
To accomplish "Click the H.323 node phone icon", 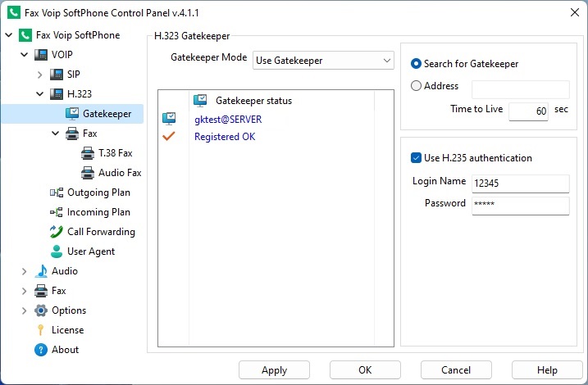I will (57, 93).
